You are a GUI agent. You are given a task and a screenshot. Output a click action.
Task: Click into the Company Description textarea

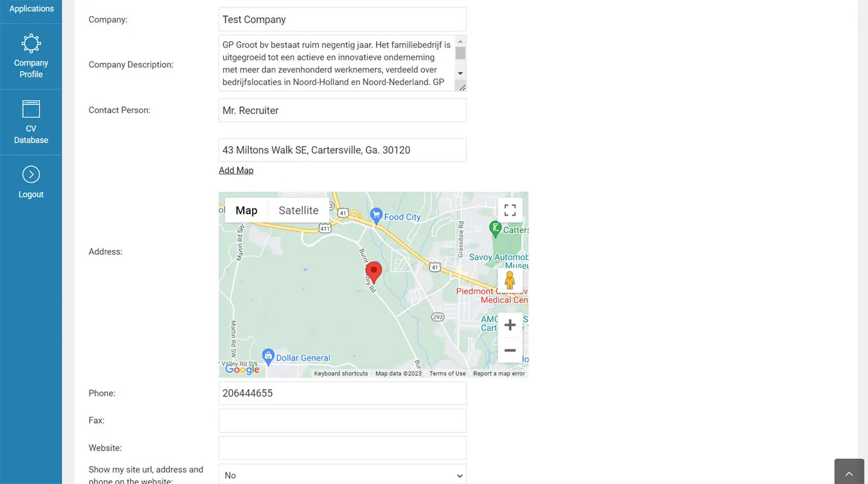[x=336, y=63]
